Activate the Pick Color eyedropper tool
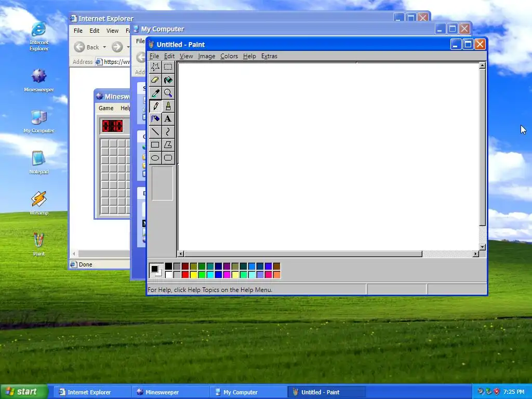The width and height of the screenshot is (532, 399). tap(155, 93)
